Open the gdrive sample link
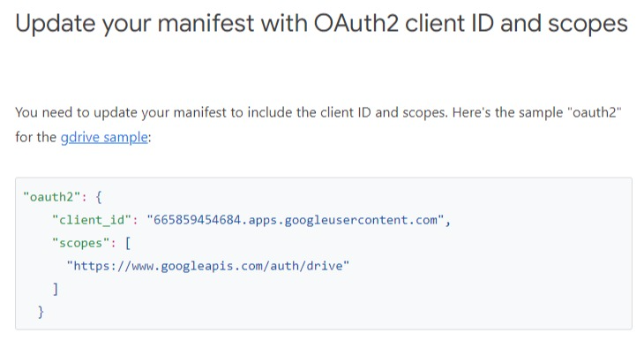 pyautogui.click(x=104, y=137)
